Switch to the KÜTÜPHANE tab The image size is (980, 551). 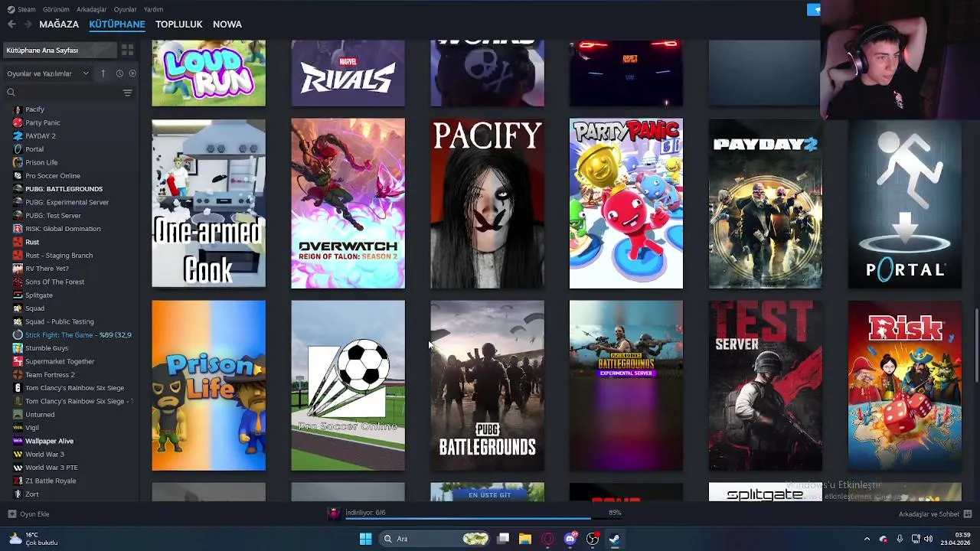(x=117, y=24)
